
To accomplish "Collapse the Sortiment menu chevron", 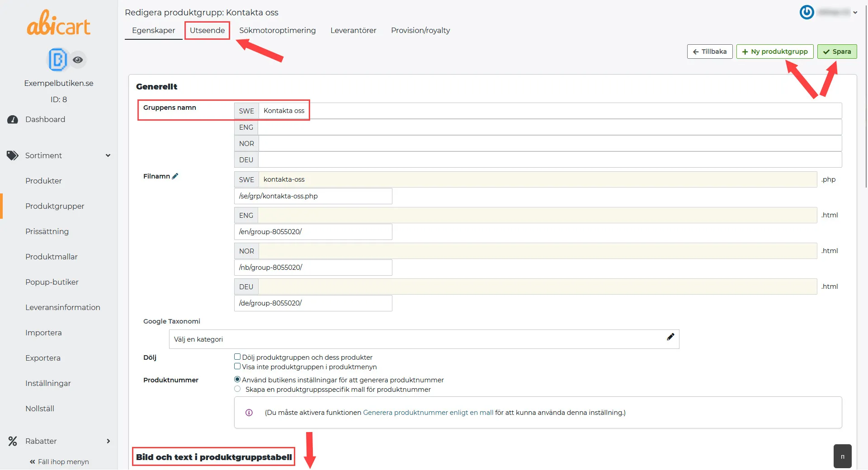I will tap(108, 155).
